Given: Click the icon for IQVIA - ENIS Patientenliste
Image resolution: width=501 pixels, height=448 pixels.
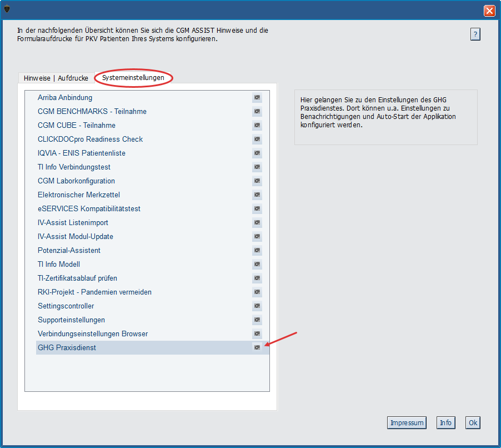Looking at the screenshot, I should [257, 153].
